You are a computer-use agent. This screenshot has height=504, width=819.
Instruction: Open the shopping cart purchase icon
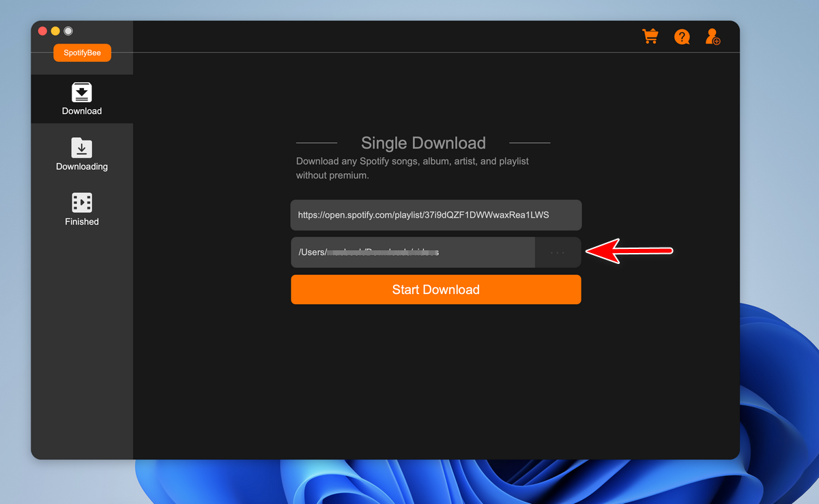[x=650, y=36]
